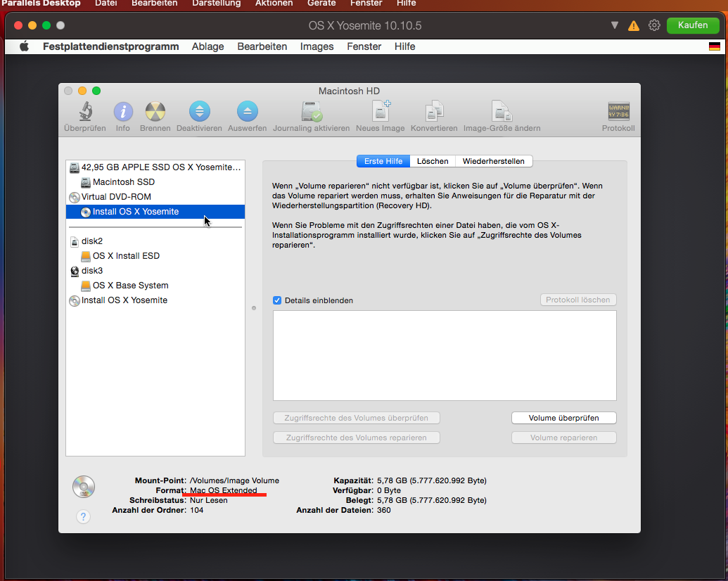The height and width of the screenshot is (581, 728).
Task: Open Parallels settings gear icon
Action: 654,25
